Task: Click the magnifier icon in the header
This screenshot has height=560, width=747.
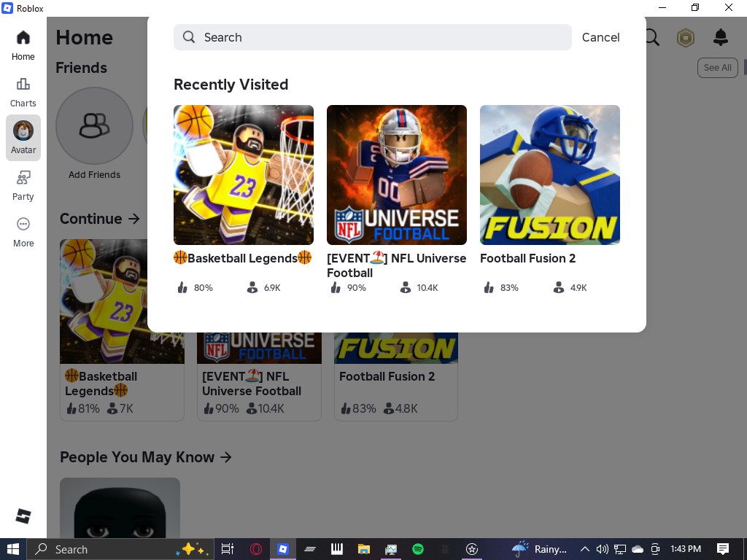Action: [653, 38]
